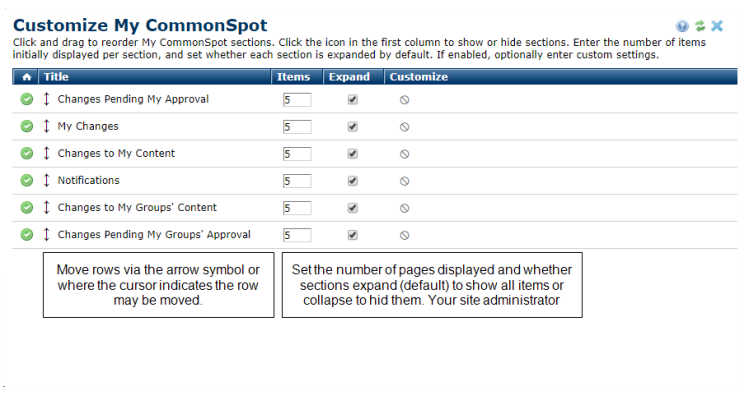The image size is (749, 395).
Task: Click the Expand column header
Action: (x=349, y=77)
